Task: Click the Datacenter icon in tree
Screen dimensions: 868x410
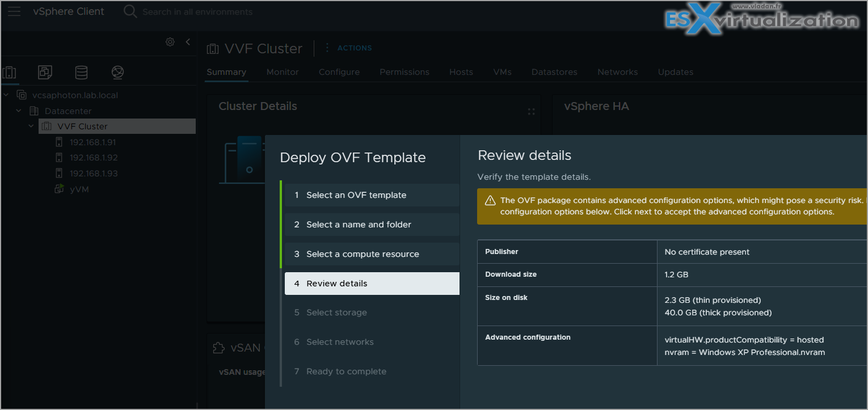Action: pyautogui.click(x=34, y=111)
